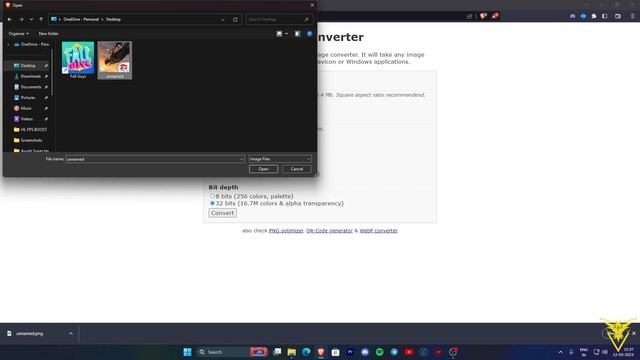The width and height of the screenshot is (640, 360).
Task: Open the browser main menu
Action: 632,16
